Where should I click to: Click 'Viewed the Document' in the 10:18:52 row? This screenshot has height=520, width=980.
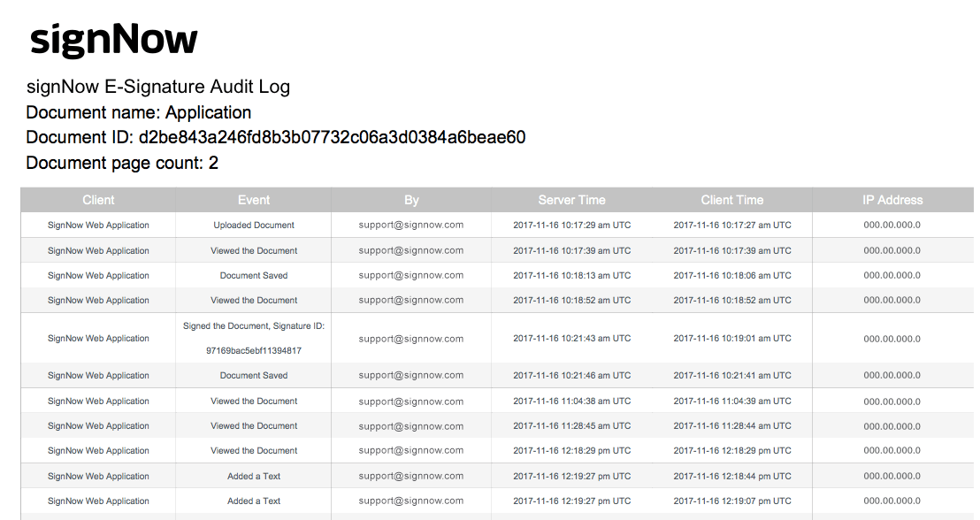pyautogui.click(x=254, y=300)
